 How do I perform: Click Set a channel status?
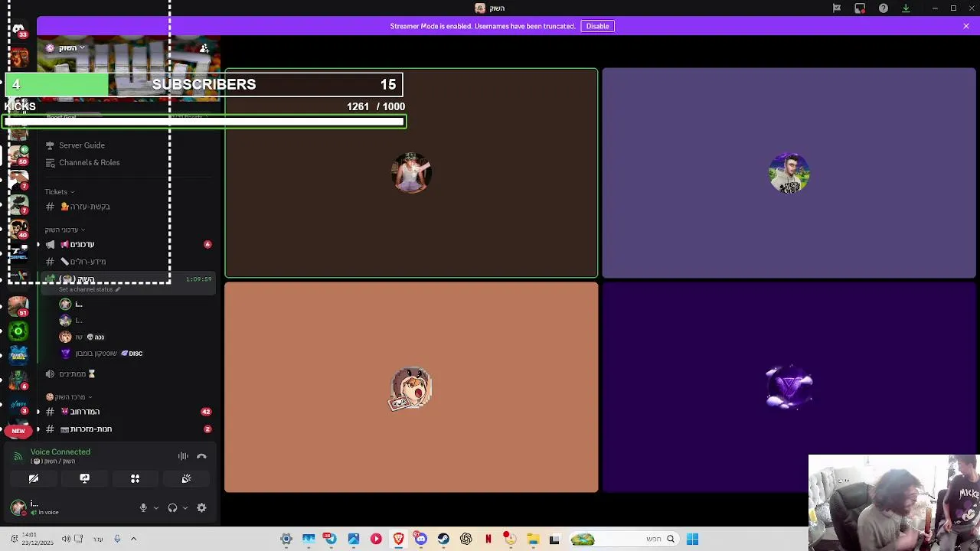tap(89, 289)
